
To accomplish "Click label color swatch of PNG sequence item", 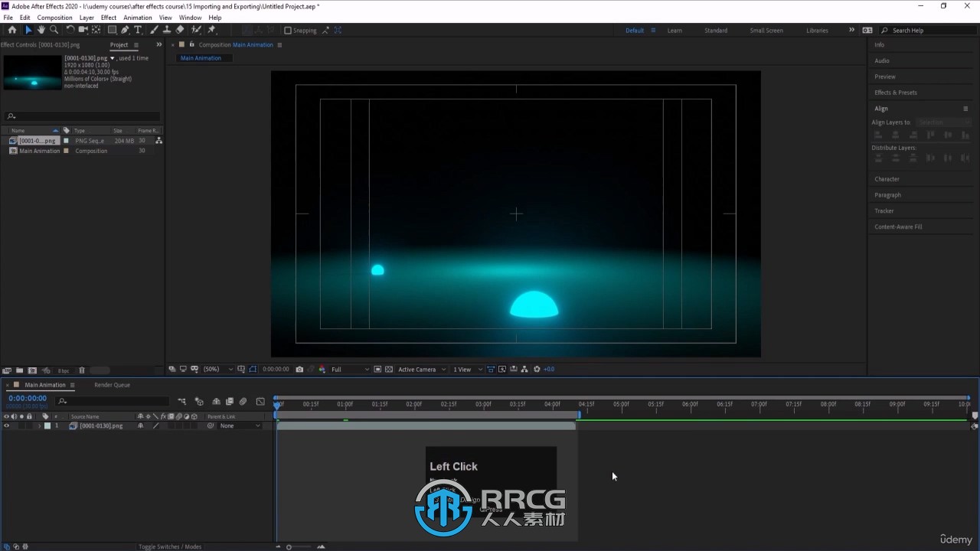I will 66,141.
